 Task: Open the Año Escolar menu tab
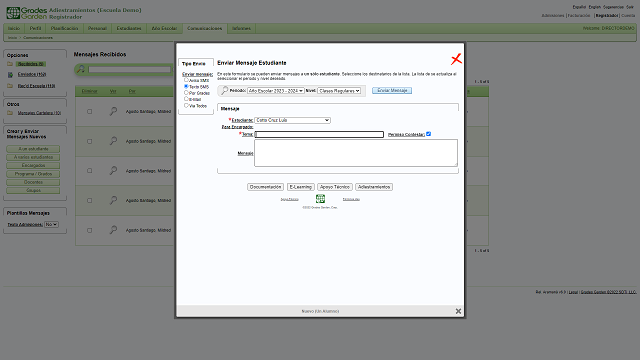coord(164,28)
